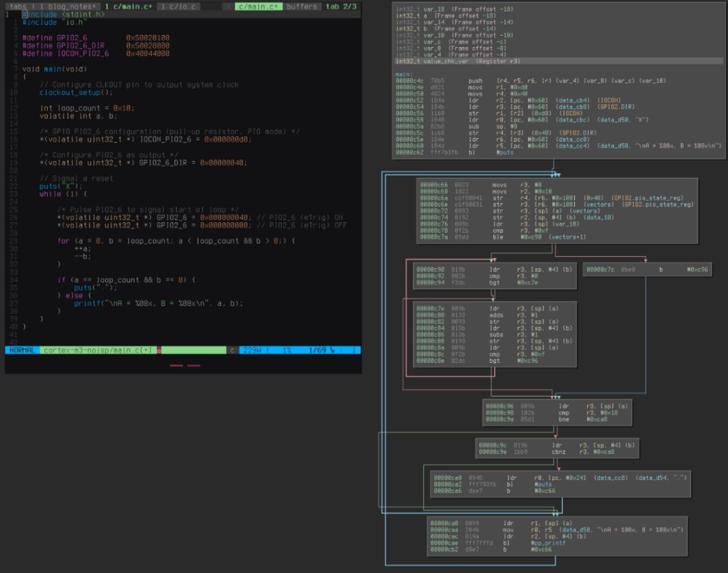Viewport: 728px width, 573px height.
Task: Click 'void main(void)' in the source
Action: (55, 69)
